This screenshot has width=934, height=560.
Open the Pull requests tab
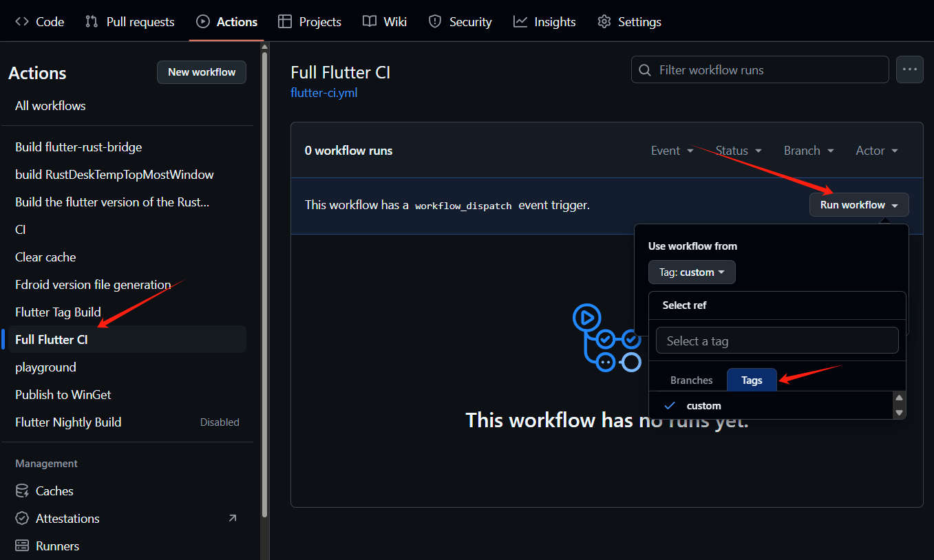[129, 22]
